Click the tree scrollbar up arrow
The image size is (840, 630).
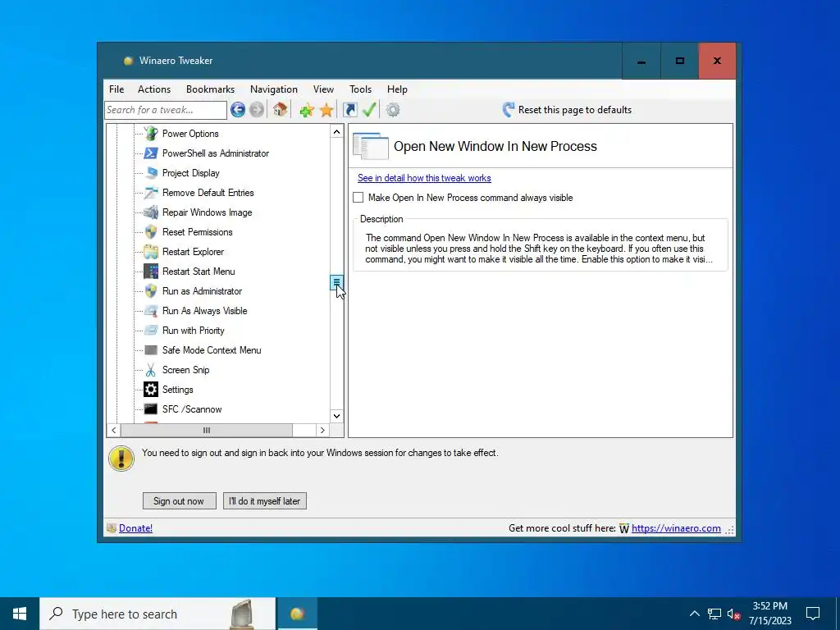(336, 132)
